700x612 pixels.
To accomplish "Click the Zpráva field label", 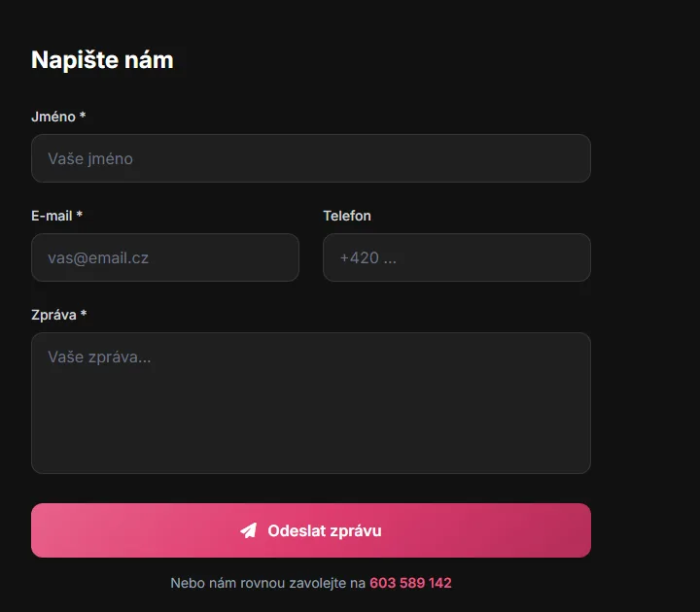I will tap(53, 315).
